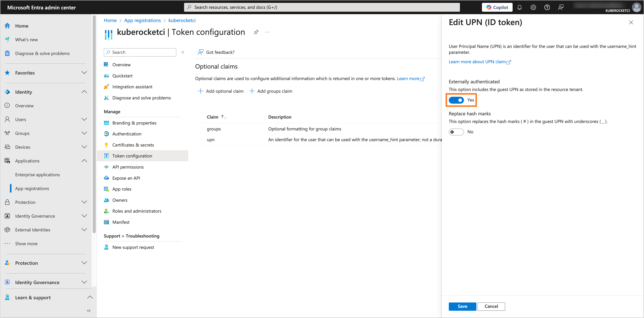Click the Got feedback? icon
The height and width of the screenshot is (318, 644).
click(x=201, y=52)
